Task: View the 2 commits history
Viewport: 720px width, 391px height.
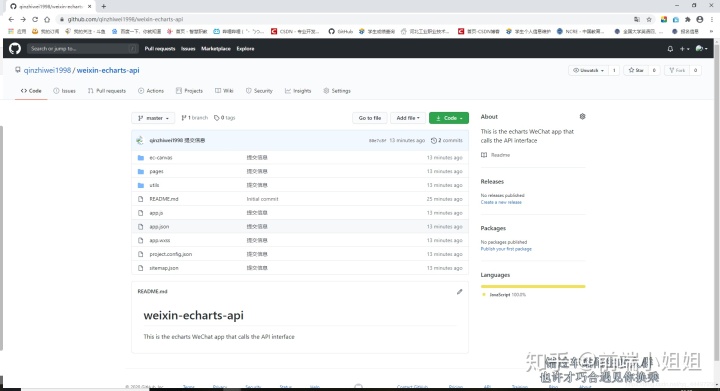Action: pyautogui.click(x=447, y=140)
